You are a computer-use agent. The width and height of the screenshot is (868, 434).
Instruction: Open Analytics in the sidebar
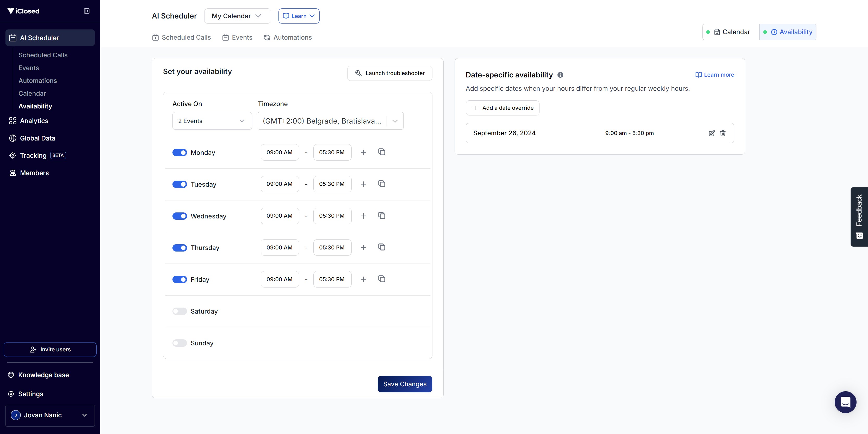[x=34, y=121]
